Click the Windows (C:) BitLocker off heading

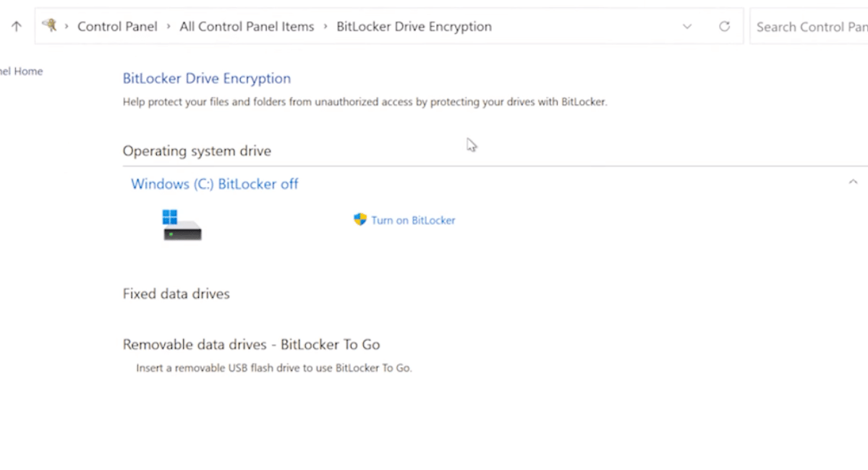coord(214,184)
